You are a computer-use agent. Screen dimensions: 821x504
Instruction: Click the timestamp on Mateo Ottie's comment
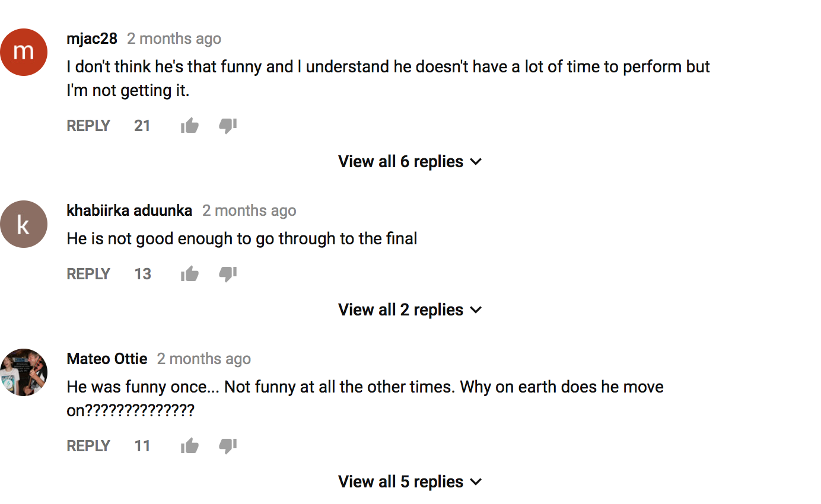point(203,359)
